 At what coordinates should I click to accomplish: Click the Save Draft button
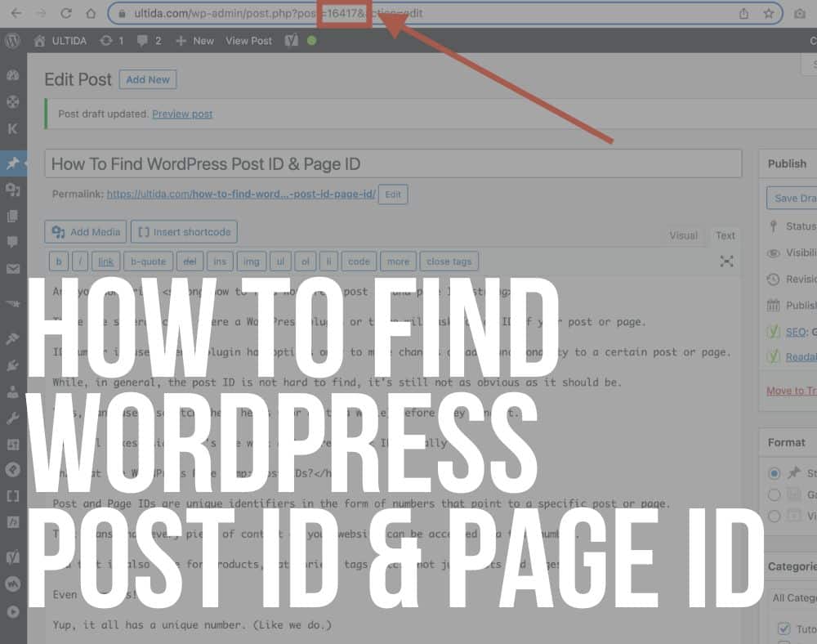[791, 198]
